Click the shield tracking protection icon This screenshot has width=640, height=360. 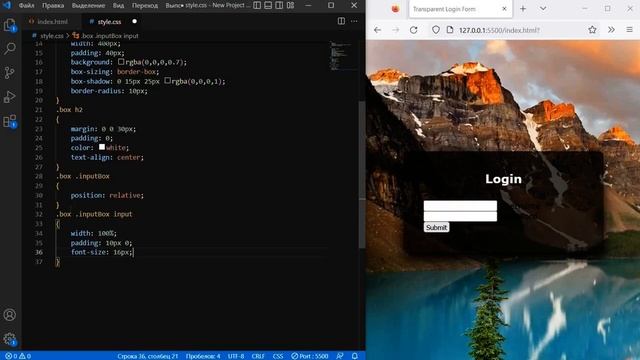click(436, 30)
